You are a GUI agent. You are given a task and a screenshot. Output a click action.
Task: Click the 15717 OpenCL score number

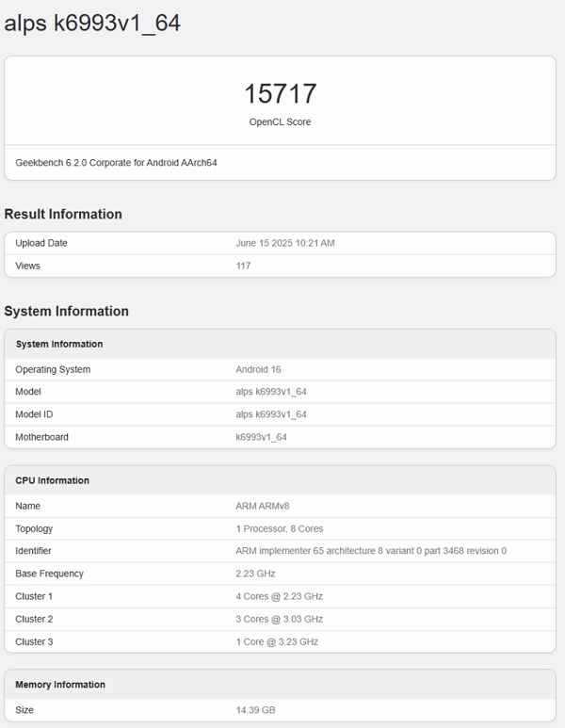click(x=280, y=93)
